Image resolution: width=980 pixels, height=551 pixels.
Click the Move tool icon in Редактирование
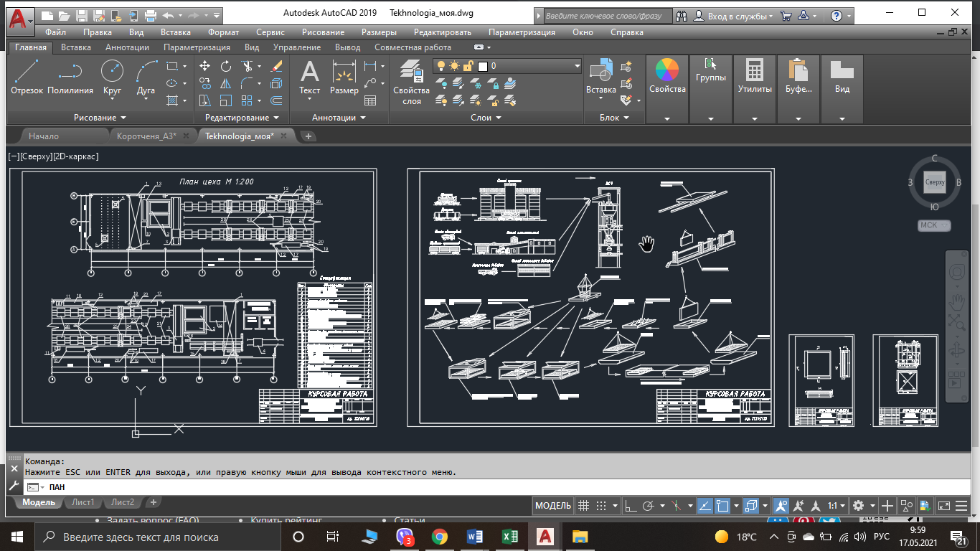[204, 66]
